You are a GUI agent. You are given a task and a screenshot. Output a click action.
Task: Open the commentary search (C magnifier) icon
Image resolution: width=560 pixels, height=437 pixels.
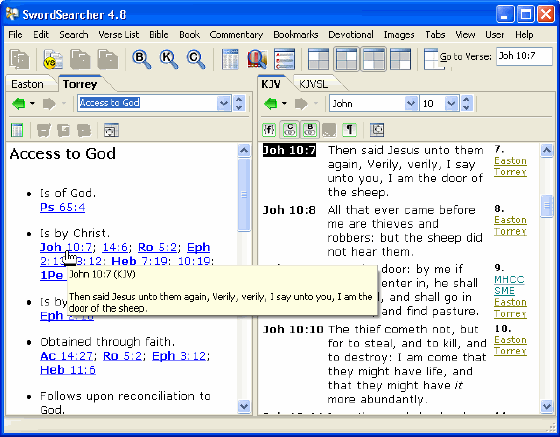click(196, 59)
